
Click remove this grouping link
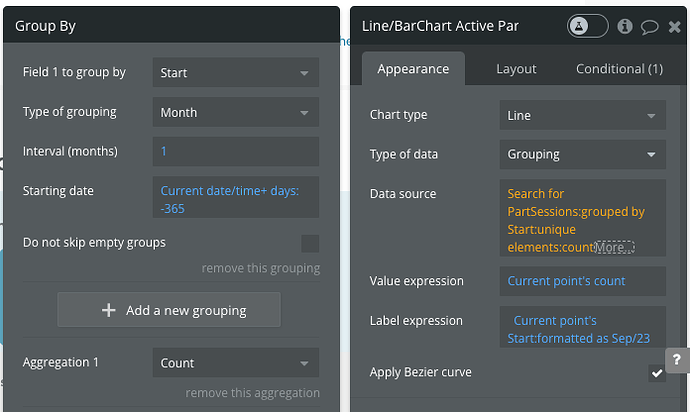point(260,268)
